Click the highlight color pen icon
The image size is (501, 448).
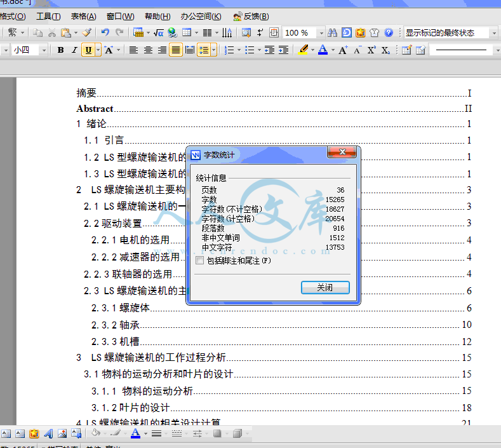[x=303, y=50]
